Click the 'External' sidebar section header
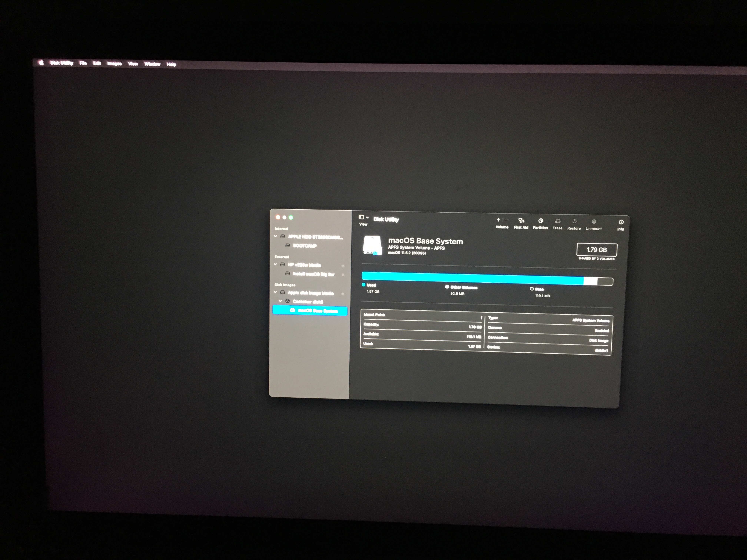This screenshot has width=747, height=560. [x=282, y=257]
